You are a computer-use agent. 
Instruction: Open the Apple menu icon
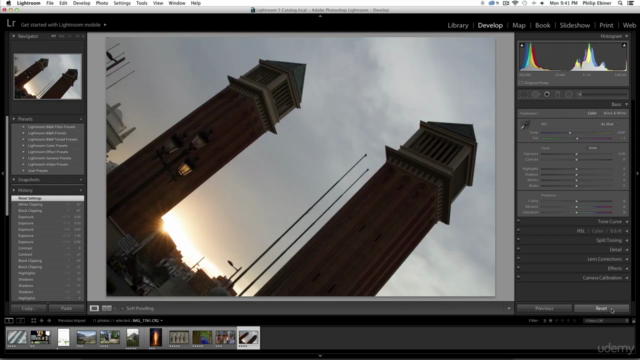[8, 3]
